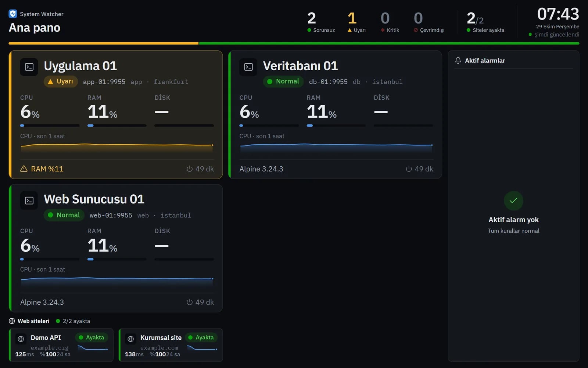The height and width of the screenshot is (368, 588).
Task: Click the System Watcher shield logo
Action: click(13, 14)
